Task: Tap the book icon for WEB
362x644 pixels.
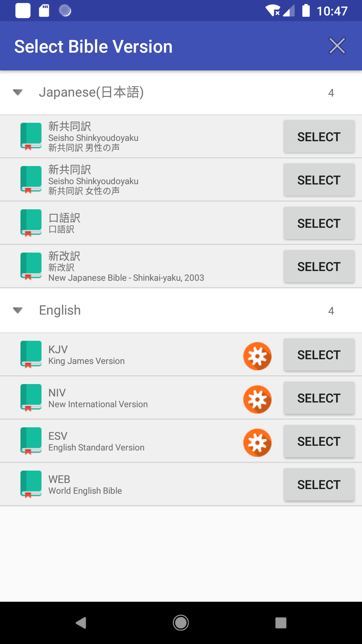Action: [x=31, y=484]
